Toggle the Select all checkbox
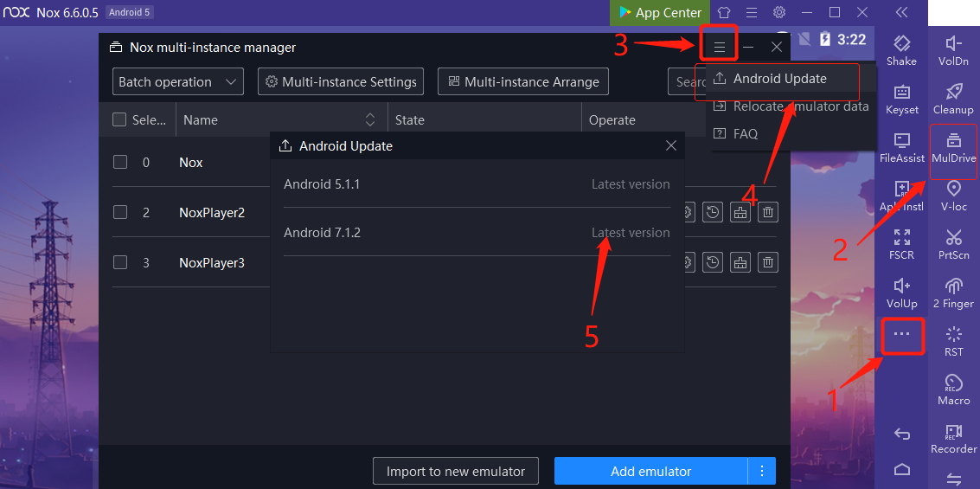The height and width of the screenshot is (489, 980). pyautogui.click(x=119, y=119)
